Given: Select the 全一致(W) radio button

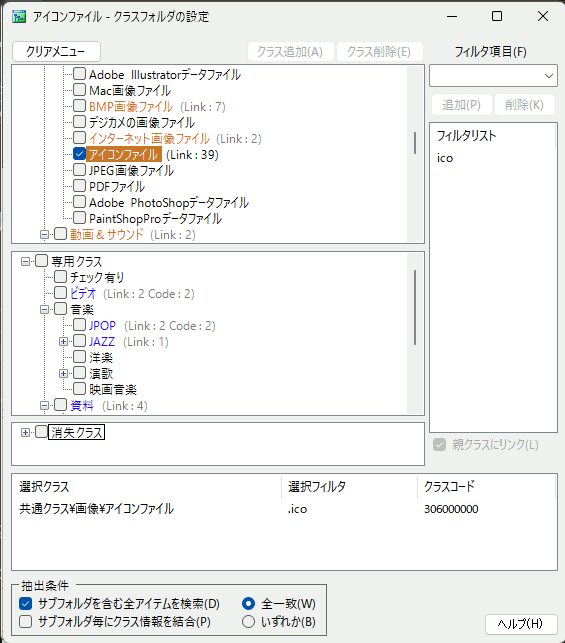Looking at the screenshot, I should pyautogui.click(x=248, y=604).
